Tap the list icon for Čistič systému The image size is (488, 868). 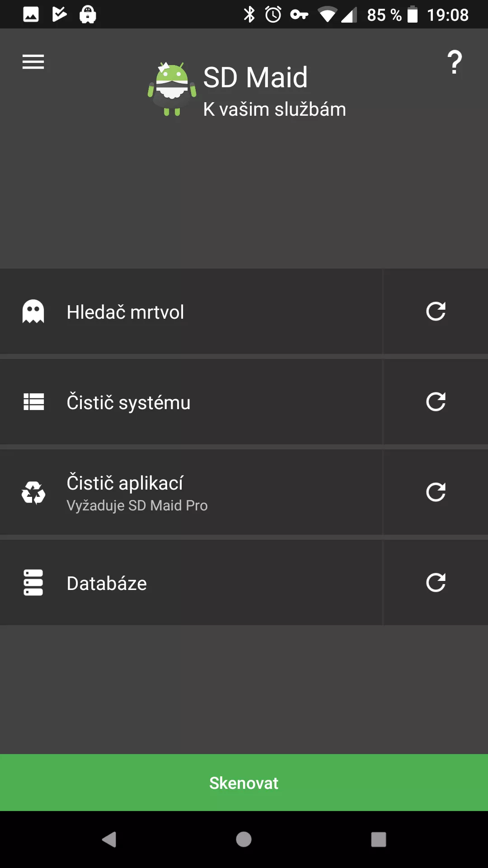pos(33,402)
